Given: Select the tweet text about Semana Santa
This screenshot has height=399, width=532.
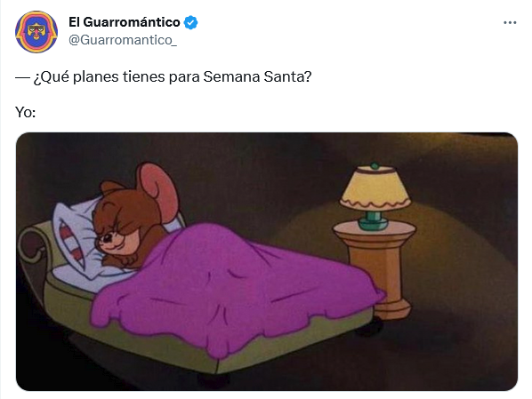Looking at the screenshot, I should (163, 76).
